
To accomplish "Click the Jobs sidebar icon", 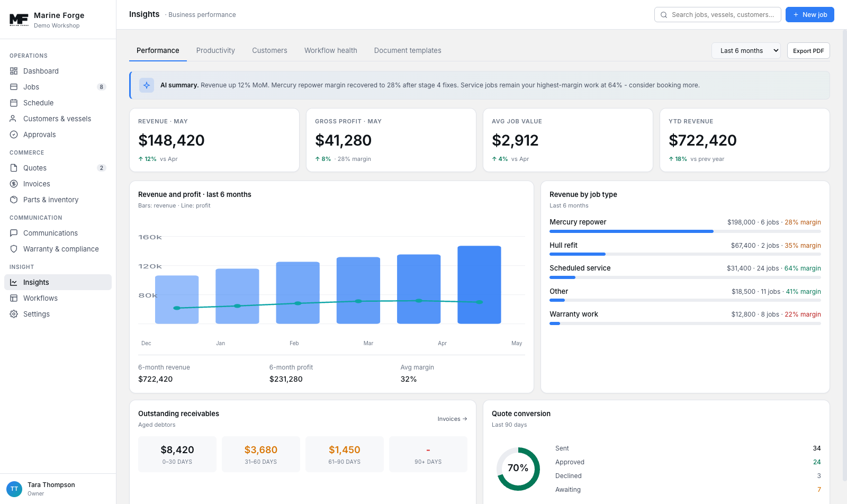I will point(14,87).
